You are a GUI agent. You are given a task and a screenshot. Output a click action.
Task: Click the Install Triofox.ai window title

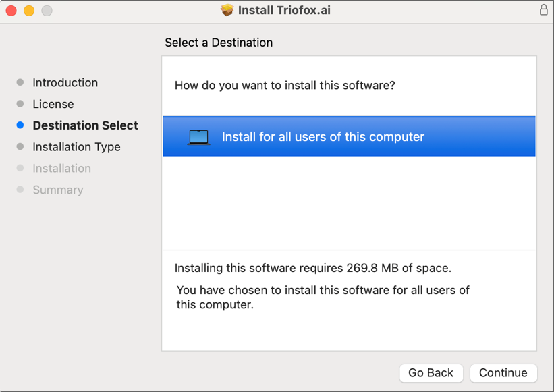click(x=284, y=10)
